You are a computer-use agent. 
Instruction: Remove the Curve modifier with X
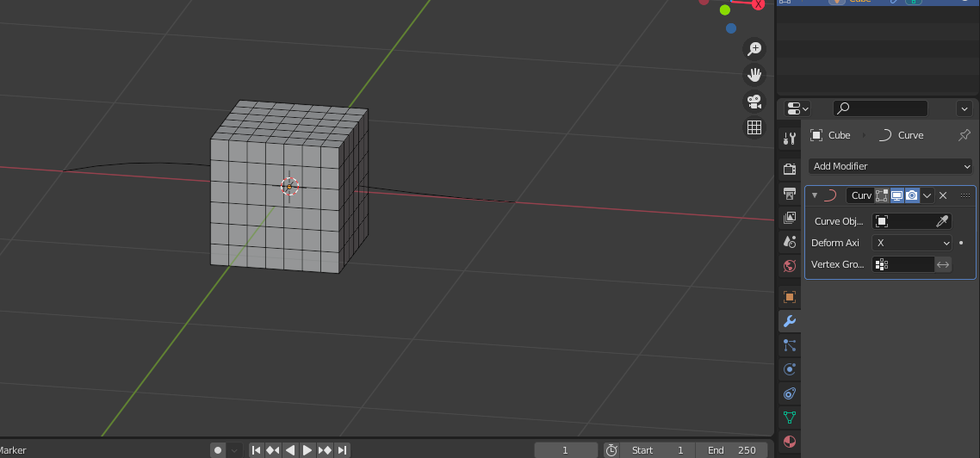(943, 195)
